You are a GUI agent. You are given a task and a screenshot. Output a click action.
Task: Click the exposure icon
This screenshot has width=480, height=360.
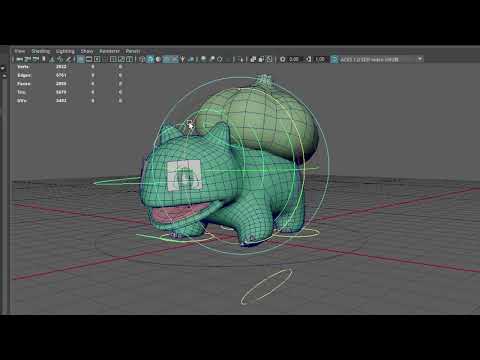[x=283, y=59]
